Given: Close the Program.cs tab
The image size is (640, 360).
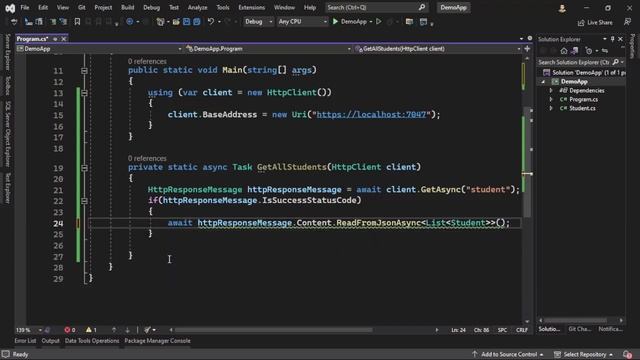Looking at the screenshot, I should 64,39.
